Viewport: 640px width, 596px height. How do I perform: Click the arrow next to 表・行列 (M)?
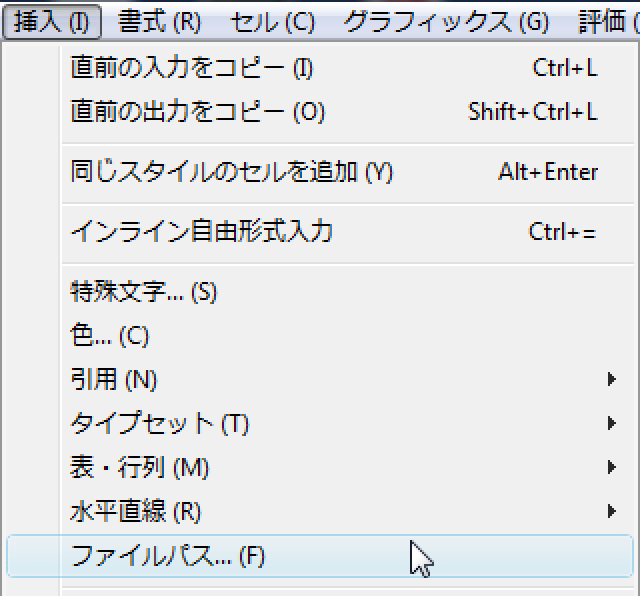pyautogui.click(x=611, y=467)
